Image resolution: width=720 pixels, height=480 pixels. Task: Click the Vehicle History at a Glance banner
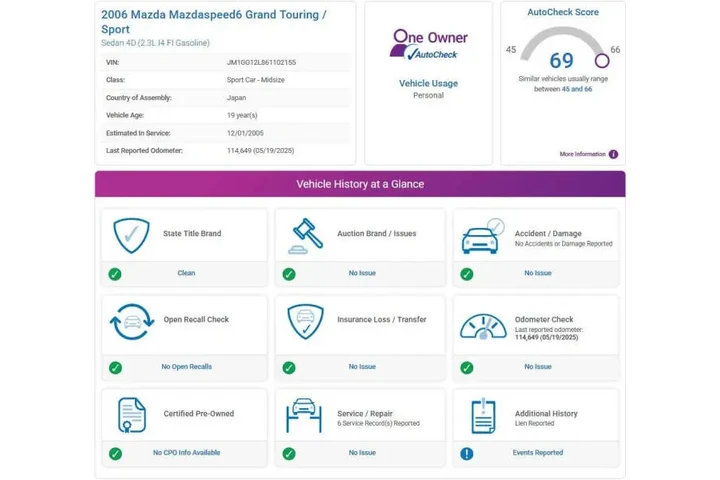pyautogui.click(x=360, y=184)
